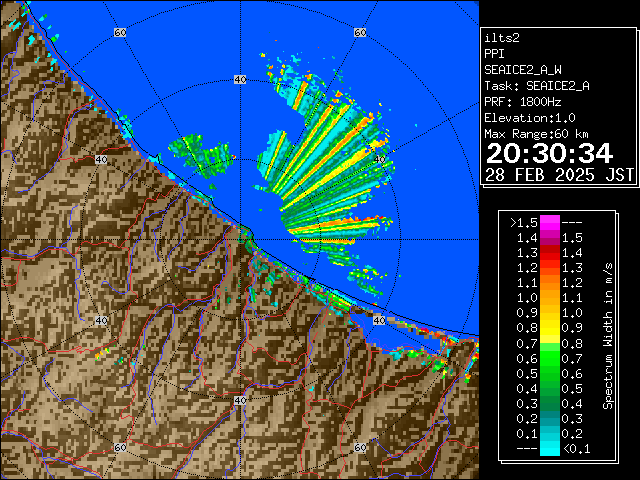Pick the bright green legend band for 0.6–0.7

(x=550, y=358)
